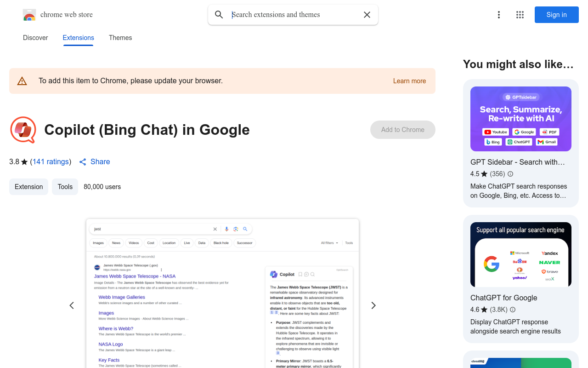Open the partly visible cloudHQ card
The height and width of the screenshot is (368, 588).
point(521,359)
